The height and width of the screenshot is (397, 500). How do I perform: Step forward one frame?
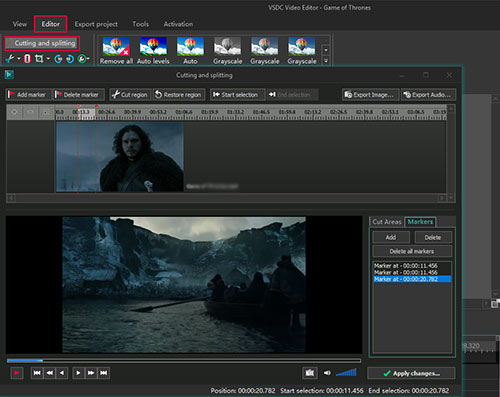78,373
